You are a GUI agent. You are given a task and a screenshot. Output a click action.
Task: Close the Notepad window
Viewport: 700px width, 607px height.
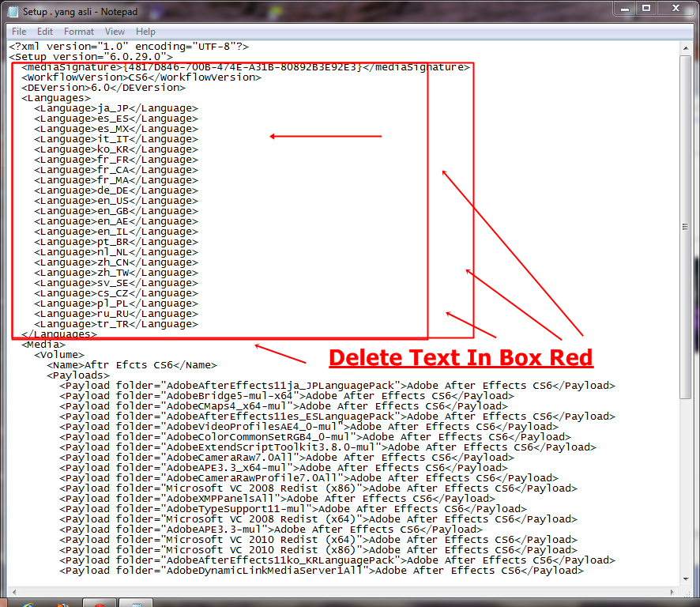tap(676, 9)
